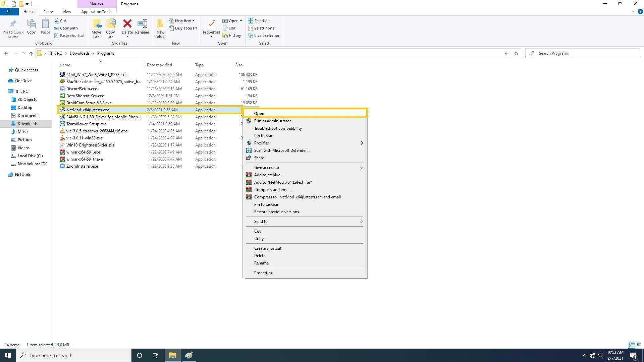
Task: Open the Recent locations dropdown arrow
Action: coord(24,53)
